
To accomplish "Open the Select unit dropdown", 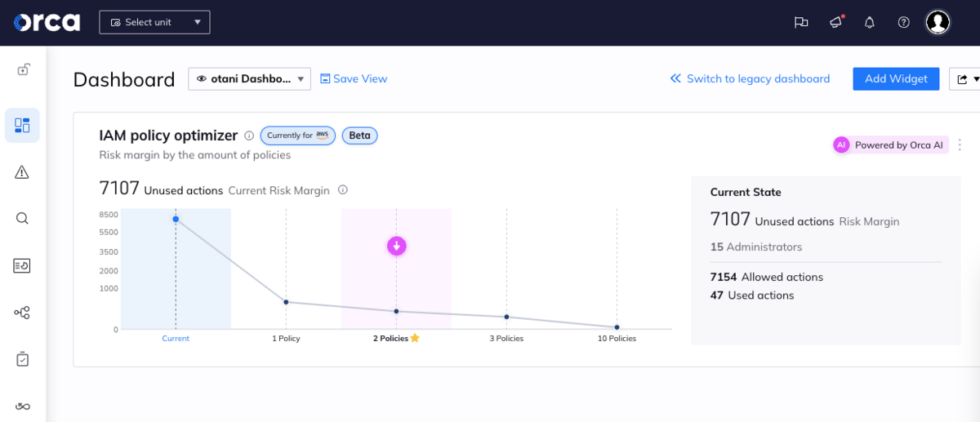I will pyautogui.click(x=154, y=22).
